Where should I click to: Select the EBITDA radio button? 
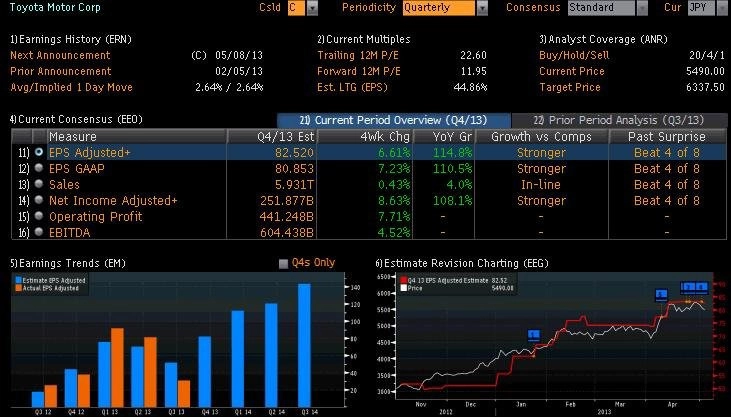pyautogui.click(x=39, y=232)
